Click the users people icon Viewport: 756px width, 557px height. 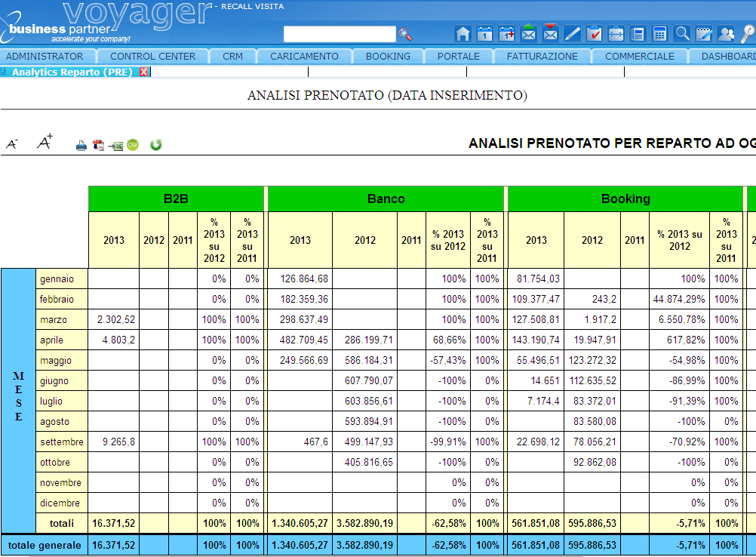726,34
